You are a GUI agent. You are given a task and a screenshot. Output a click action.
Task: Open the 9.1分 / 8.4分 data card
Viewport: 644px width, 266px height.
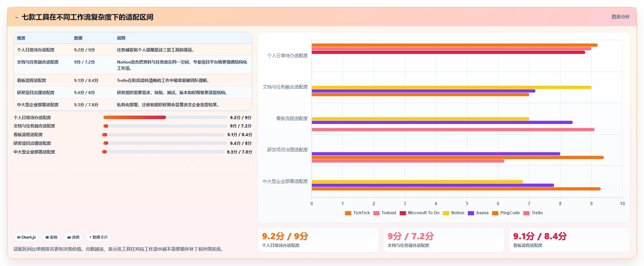point(569,240)
